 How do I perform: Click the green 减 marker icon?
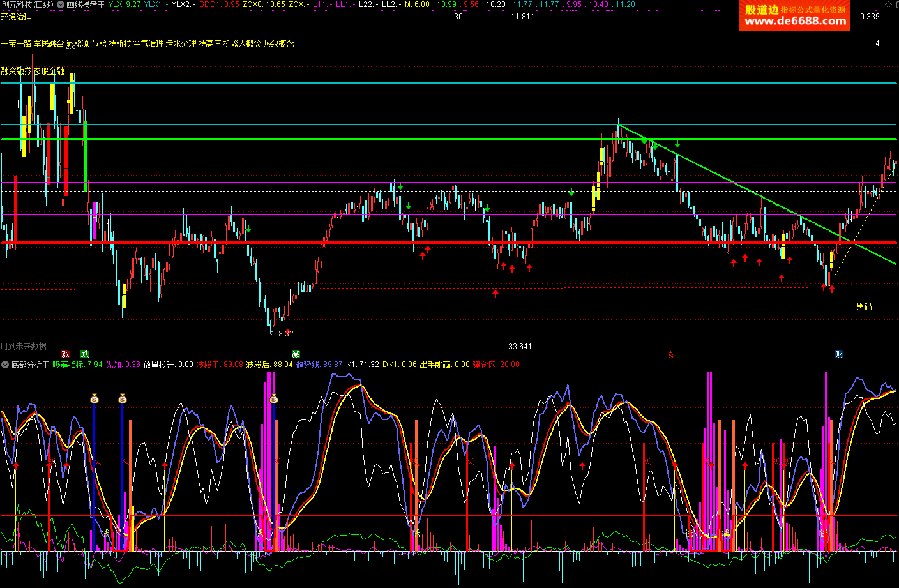point(296,354)
